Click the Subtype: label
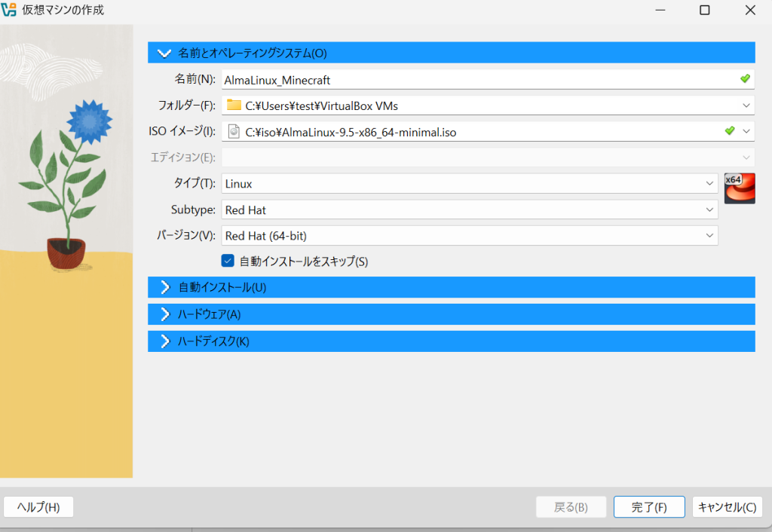This screenshot has width=772, height=532. point(193,209)
